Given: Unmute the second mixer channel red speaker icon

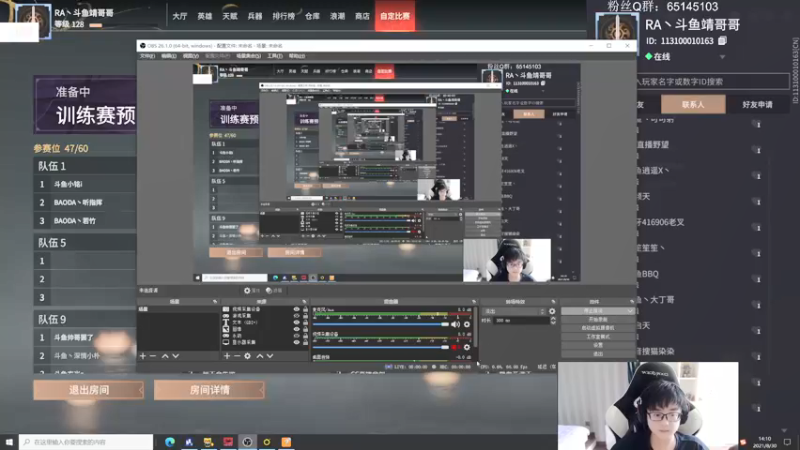Looking at the screenshot, I should point(455,347).
